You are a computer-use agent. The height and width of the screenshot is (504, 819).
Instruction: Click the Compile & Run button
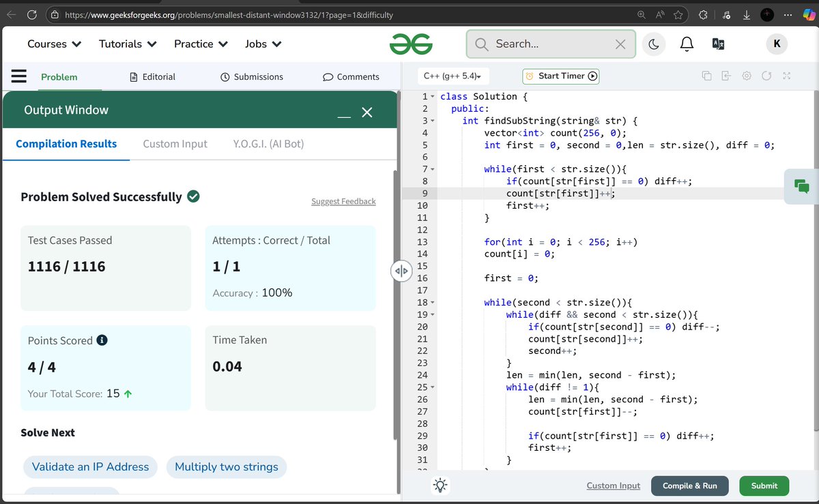[x=690, y=486]
